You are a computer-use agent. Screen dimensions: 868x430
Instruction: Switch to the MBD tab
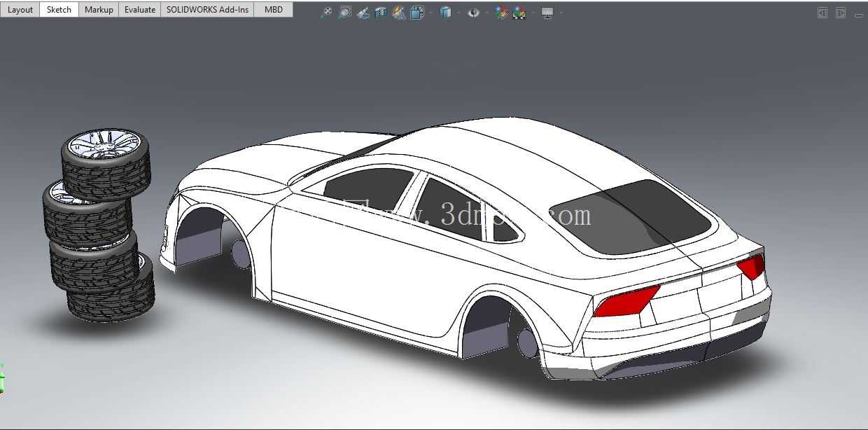[x=274, y=10]
